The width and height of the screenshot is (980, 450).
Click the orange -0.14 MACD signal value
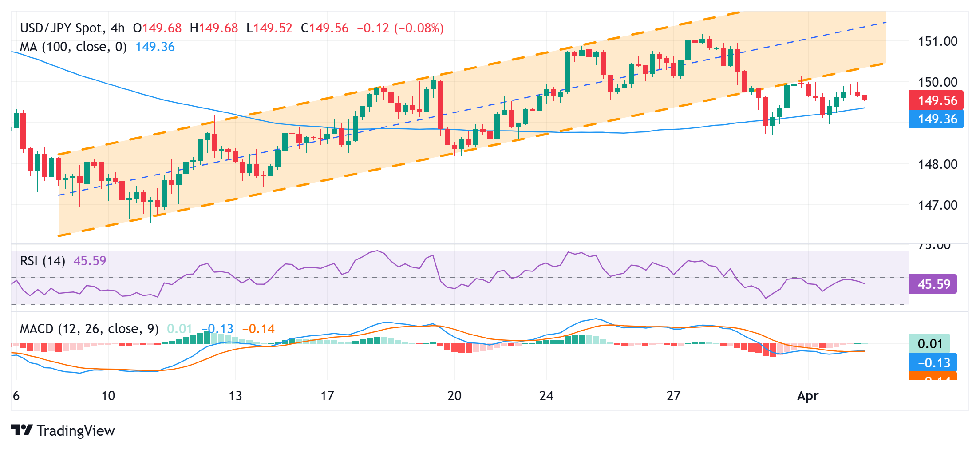258,329
